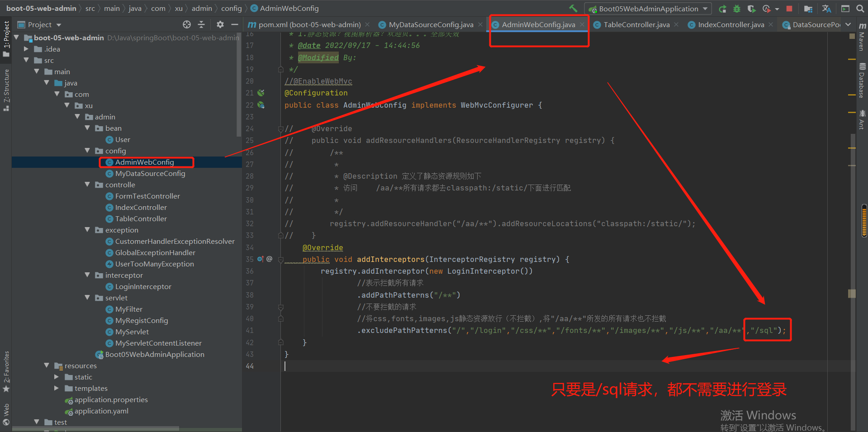
Task: Collapse the bean package arrow
Action: (x=87, y=128)
